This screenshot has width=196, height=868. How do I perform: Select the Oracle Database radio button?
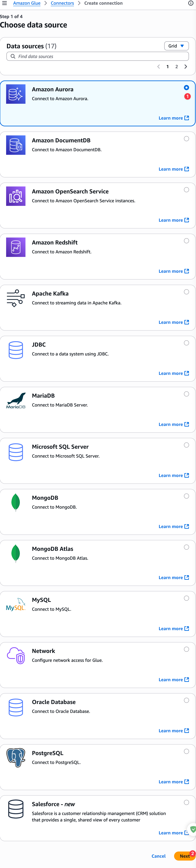187,700
